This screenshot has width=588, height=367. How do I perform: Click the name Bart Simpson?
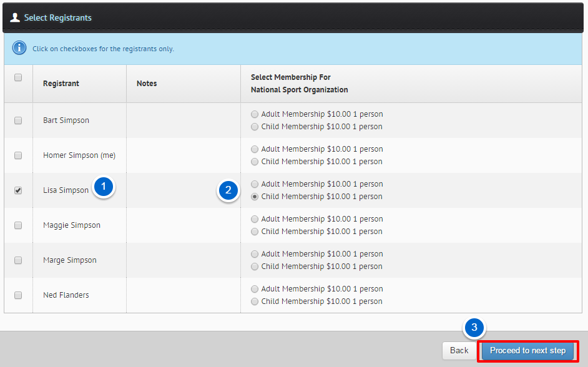66,120
